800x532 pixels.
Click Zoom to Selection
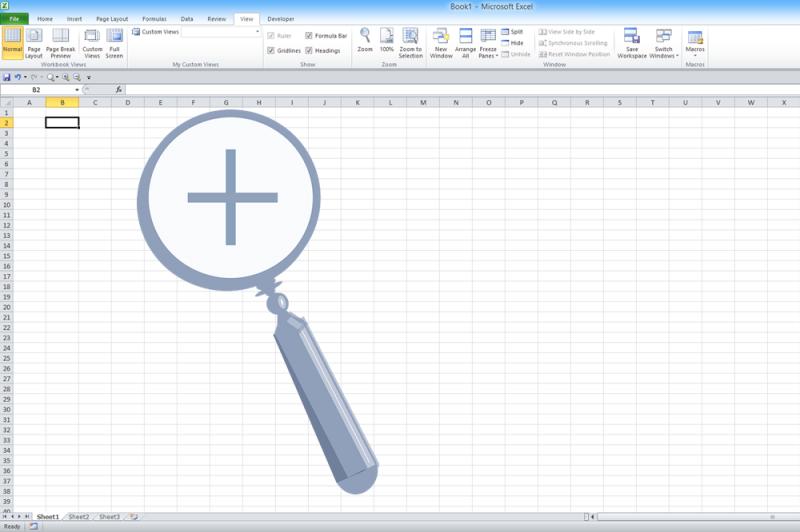(x=410, y=43)
